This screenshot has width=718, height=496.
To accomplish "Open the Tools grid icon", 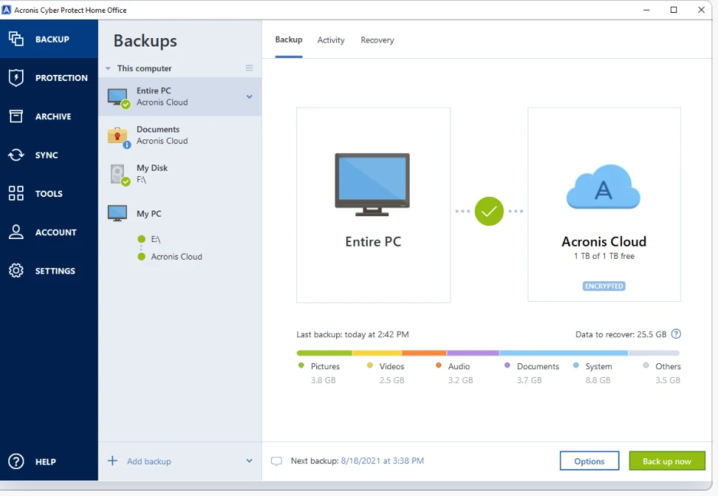I will (16, 193).
